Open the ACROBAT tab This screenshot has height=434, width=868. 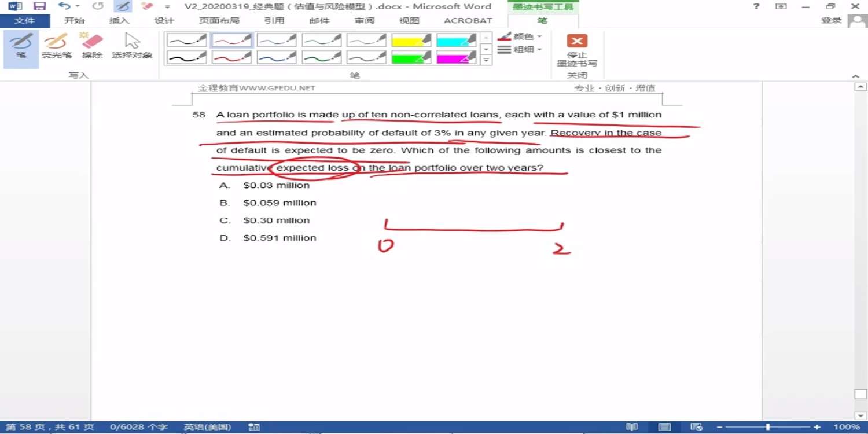point(468,21)
